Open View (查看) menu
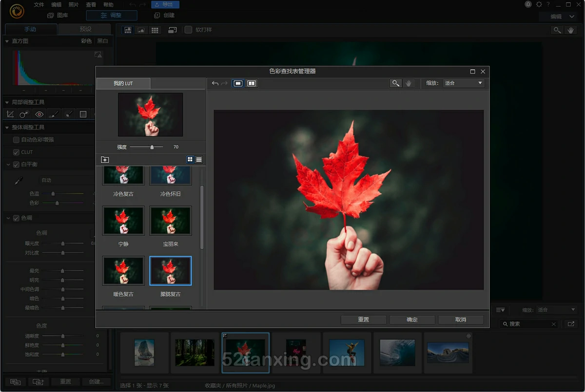 point(91,4)
